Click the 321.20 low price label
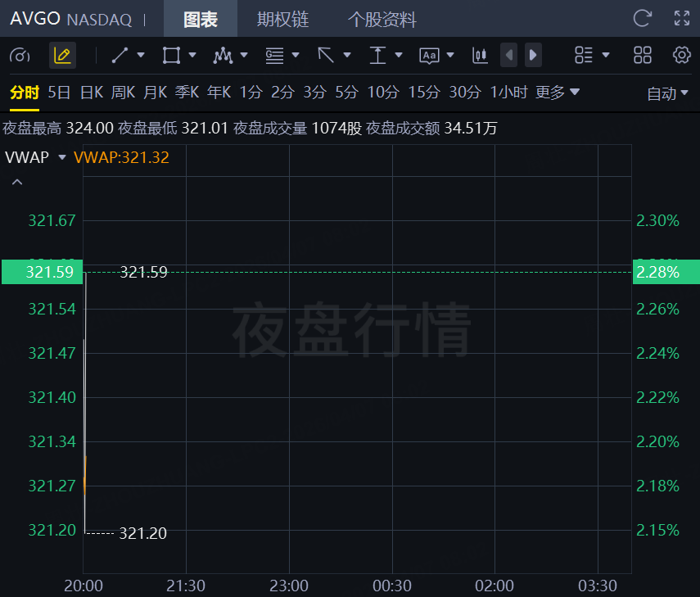Viewport: 700px width, 597px height. pos(142,533)
